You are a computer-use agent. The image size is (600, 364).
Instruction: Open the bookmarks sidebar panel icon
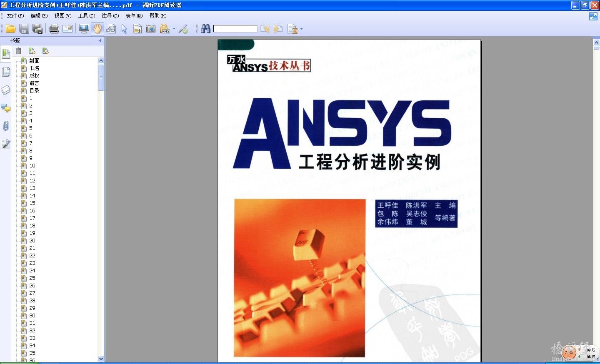pos(6,54)
